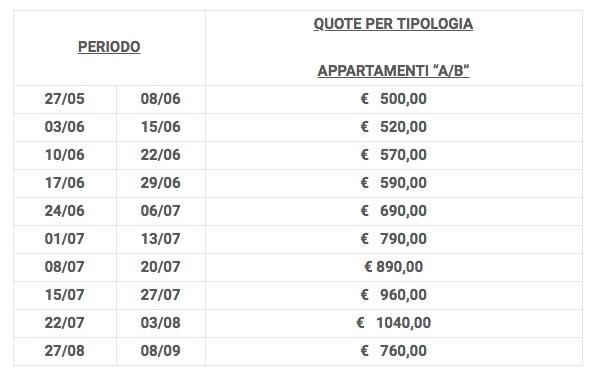Click the QUOTE PER TIPOLOGIA heading
Screen dimensions: 593x376
(393, 24)
